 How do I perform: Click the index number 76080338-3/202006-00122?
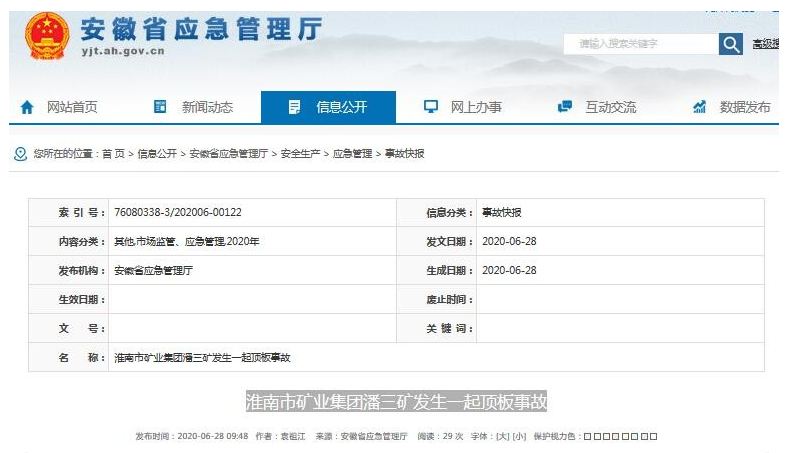(x=178, y=213)
